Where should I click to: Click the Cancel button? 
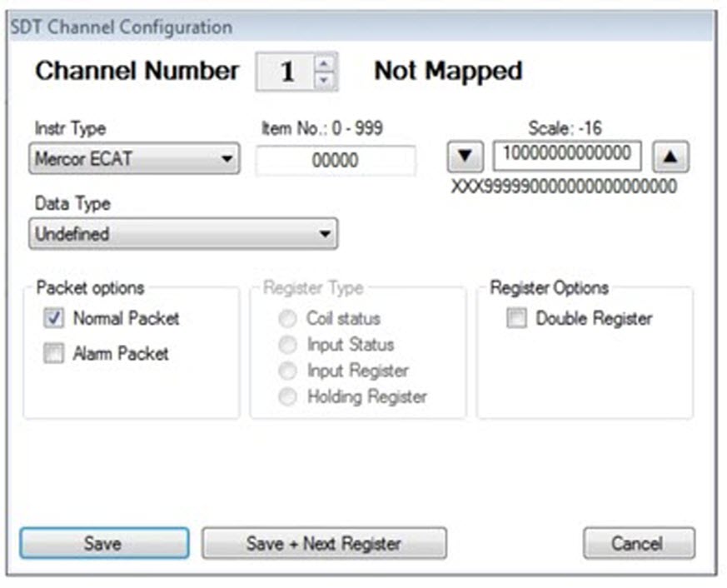pos(639,543)
